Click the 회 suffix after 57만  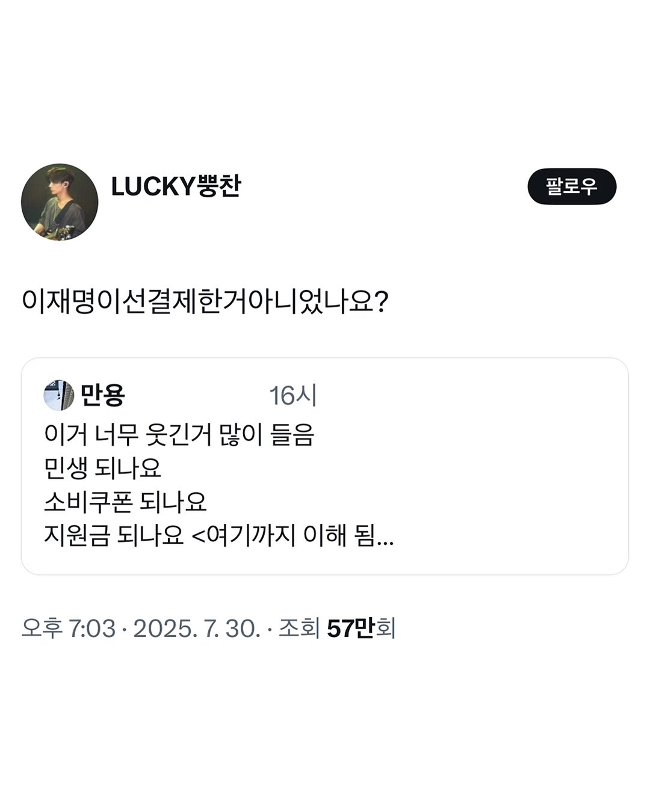click(386, 629)
